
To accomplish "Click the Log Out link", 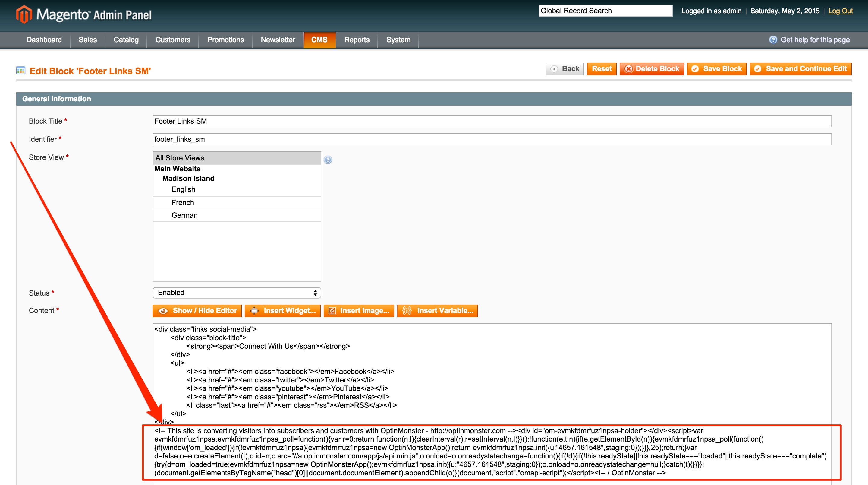I will click(x=840, y=11).
